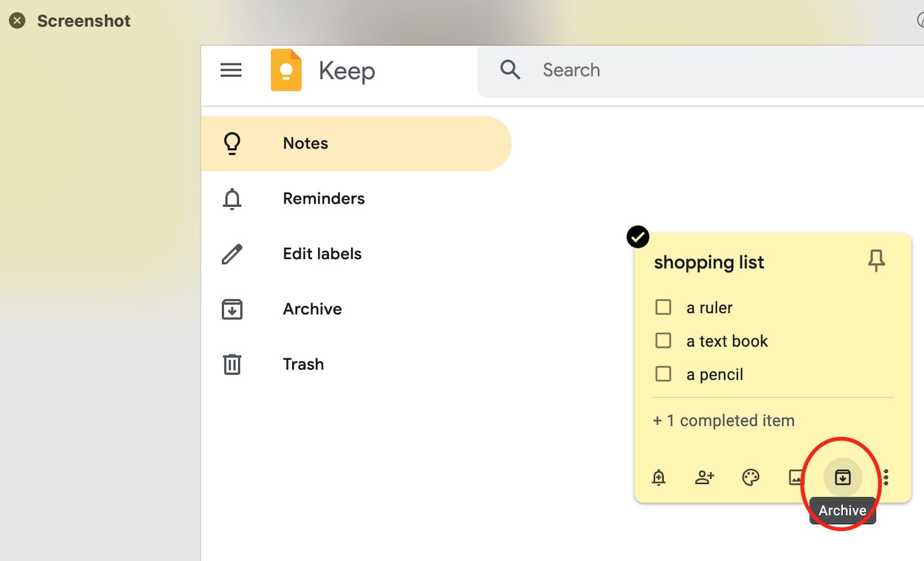
Task: Check the 'a ruler' checkbox
Action: pos(663,307)
